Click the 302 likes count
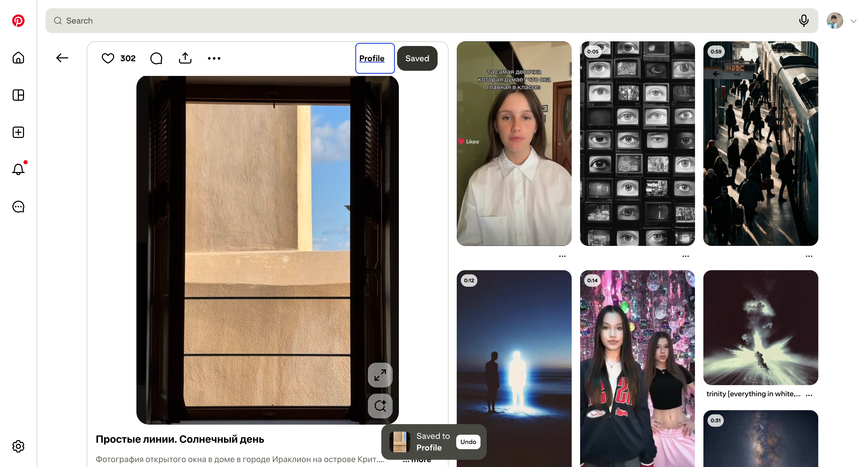868x467 pixels. click(128, 58)
